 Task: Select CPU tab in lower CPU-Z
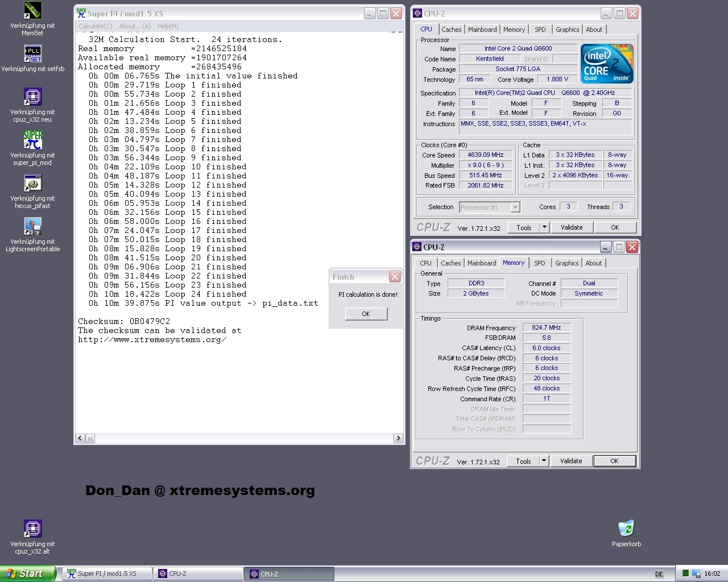(x=425, y=263)
